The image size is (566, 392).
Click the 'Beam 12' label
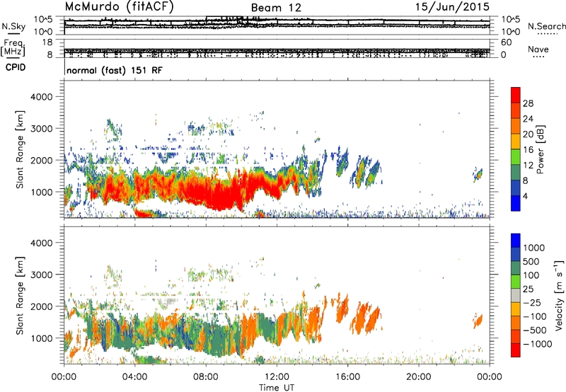pyautogui.click(x=276, y=8)
